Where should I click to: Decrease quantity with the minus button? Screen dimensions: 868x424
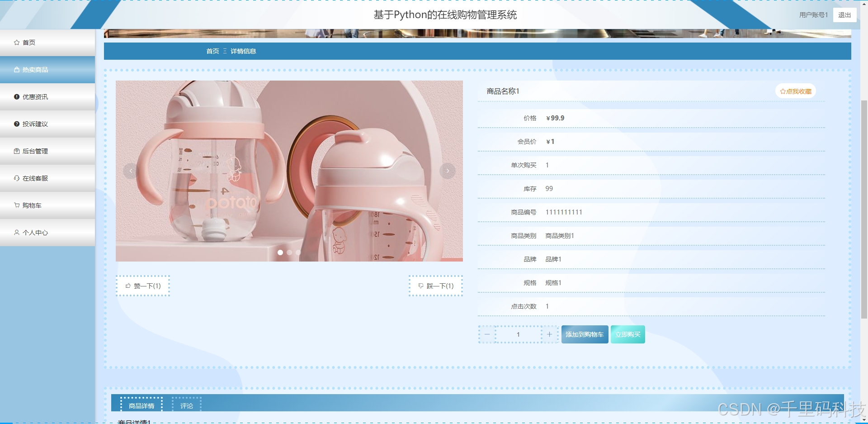click(x=487, y=334)
